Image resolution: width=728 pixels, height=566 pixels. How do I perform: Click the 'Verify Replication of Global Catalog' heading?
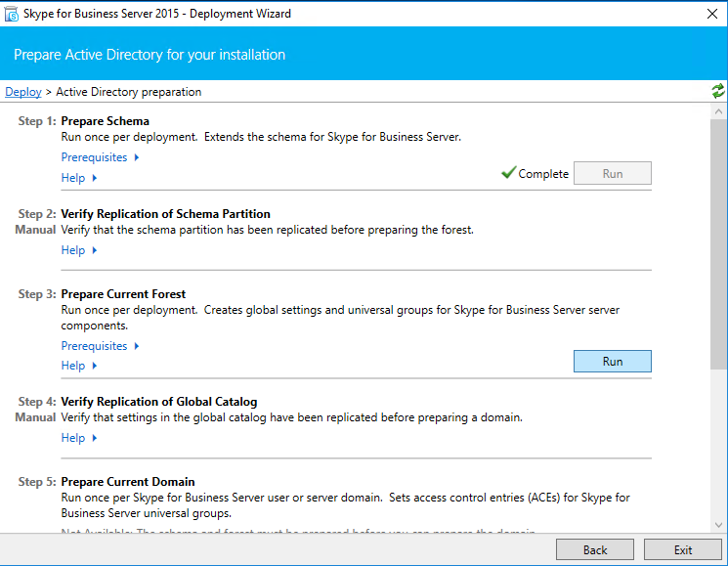[159, 402]
